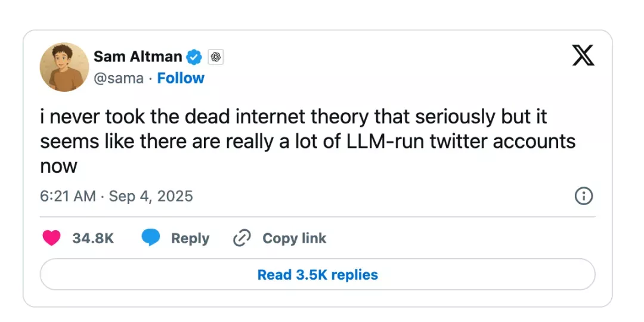The image size is (644, 322).
Task: Click the Sep 4, 2025 date
Action: point(151,196)
